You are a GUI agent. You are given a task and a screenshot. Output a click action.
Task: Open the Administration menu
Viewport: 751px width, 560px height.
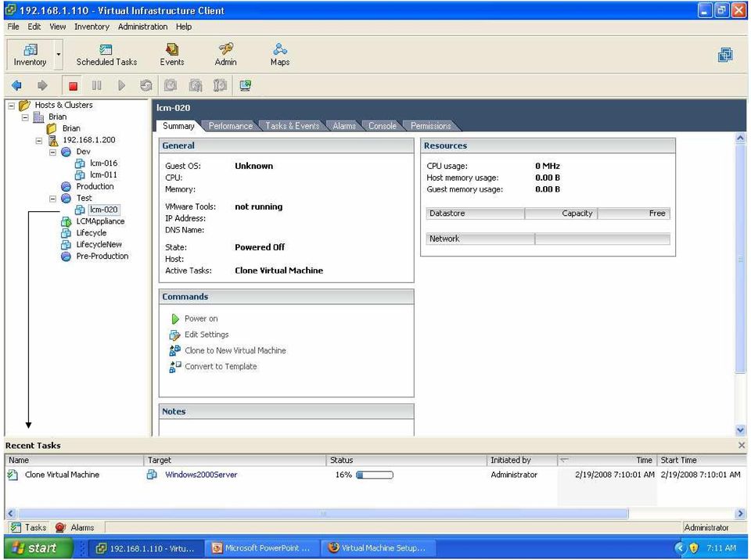click(x=142, y=27)
